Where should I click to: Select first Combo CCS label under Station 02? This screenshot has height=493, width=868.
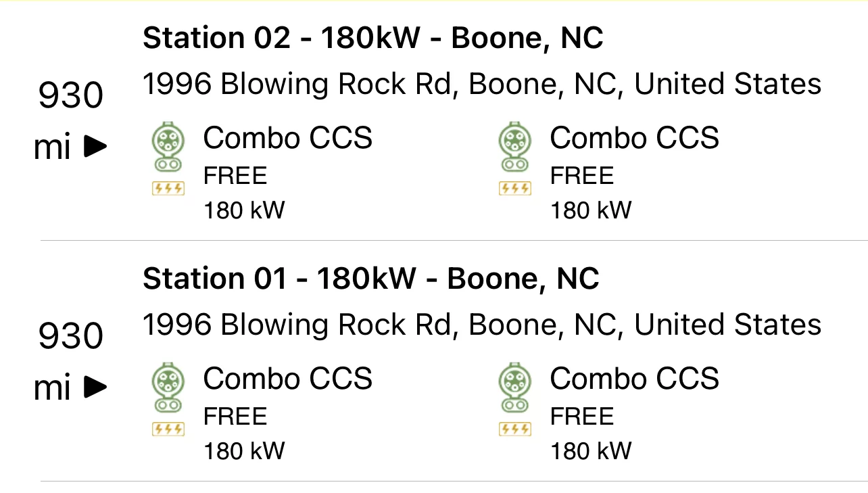[x=288, y=138]
